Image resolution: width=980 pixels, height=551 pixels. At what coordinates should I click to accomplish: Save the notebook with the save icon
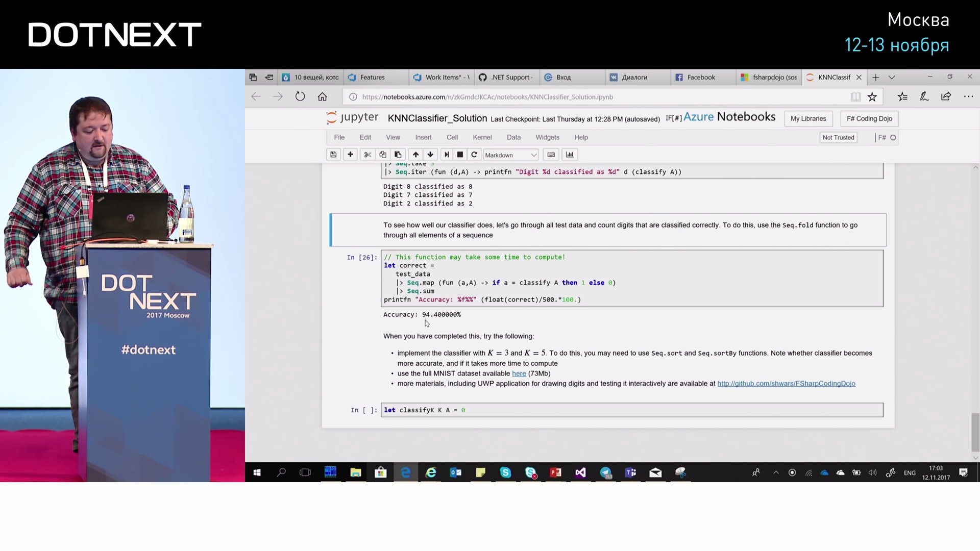(x=333, y=155)
